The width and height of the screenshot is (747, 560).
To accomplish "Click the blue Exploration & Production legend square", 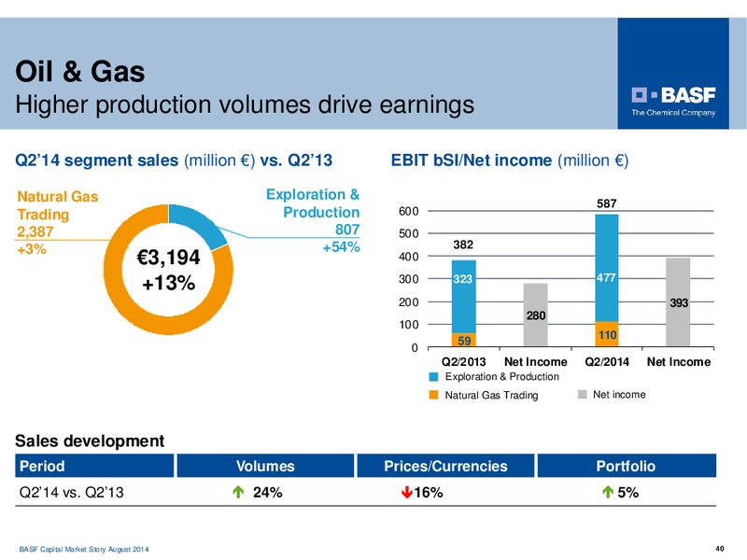I will pyautogui.click(x=433, y=377).
